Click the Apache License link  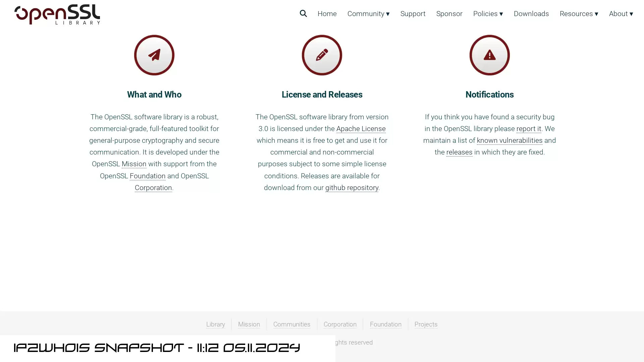[361, 128]
